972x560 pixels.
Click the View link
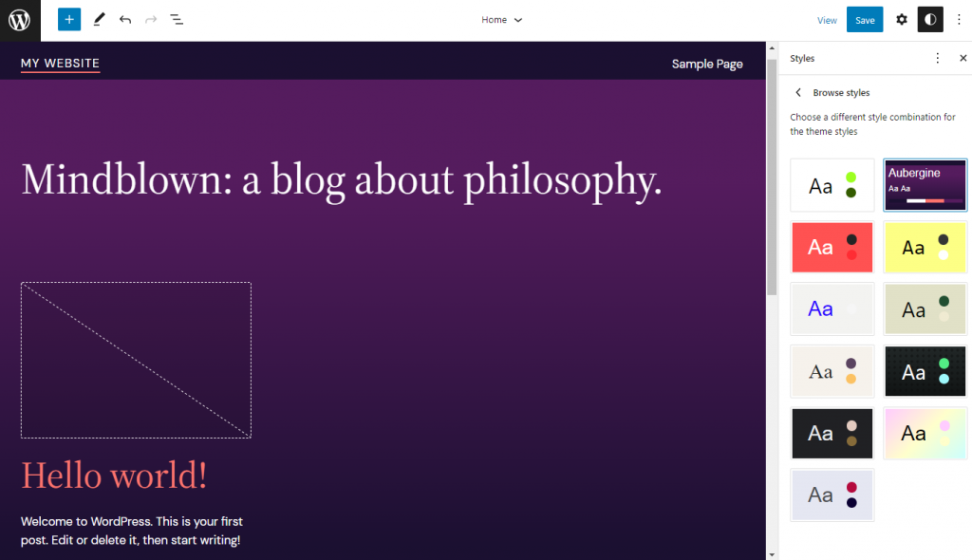pyautogui.click(x=827, y=19)
